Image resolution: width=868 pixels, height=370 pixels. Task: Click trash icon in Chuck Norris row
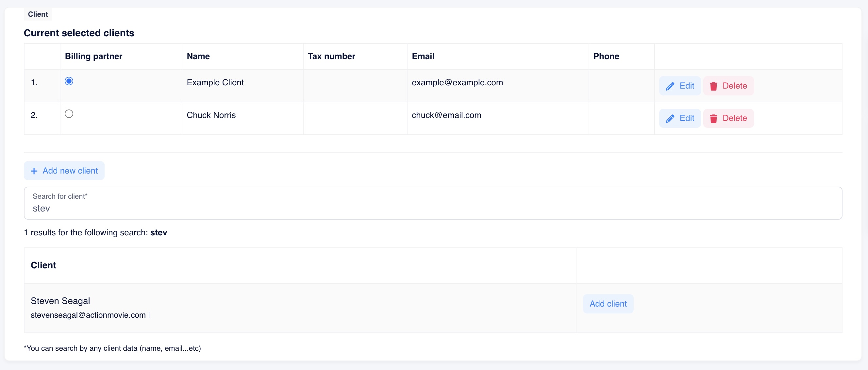coord(713,119)
